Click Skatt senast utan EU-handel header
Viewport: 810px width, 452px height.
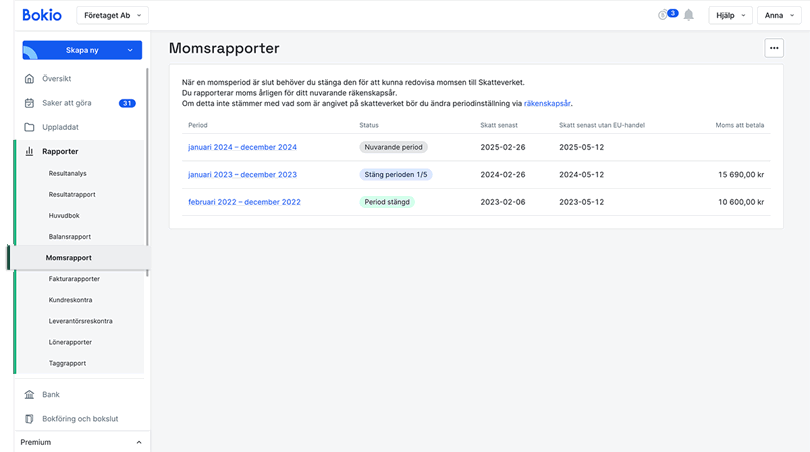[x=602, y=125]
